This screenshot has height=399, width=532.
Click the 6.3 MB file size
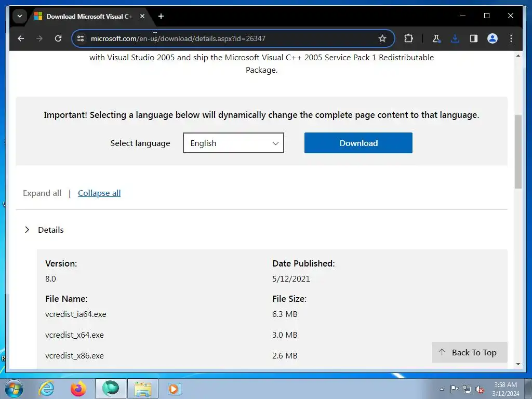[x=285, y=314]
